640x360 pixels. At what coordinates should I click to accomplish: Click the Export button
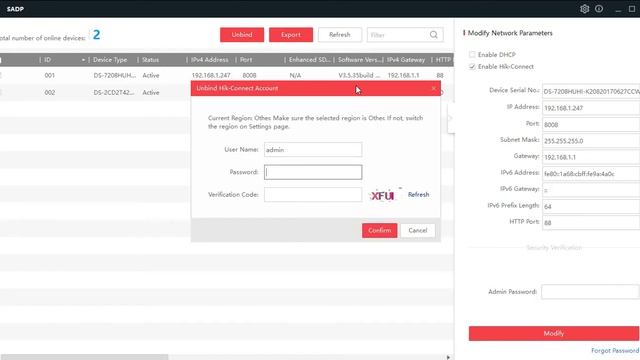[x=291, y=35]
